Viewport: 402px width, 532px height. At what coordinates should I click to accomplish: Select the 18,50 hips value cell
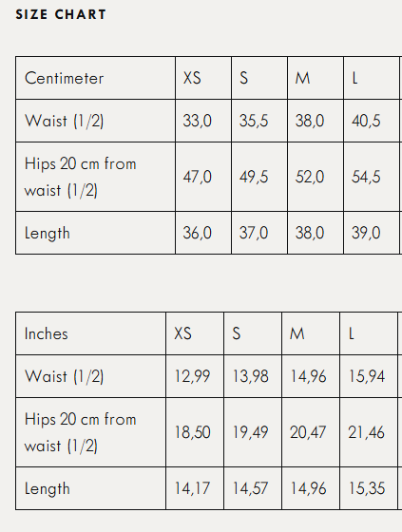coord(195,432)
